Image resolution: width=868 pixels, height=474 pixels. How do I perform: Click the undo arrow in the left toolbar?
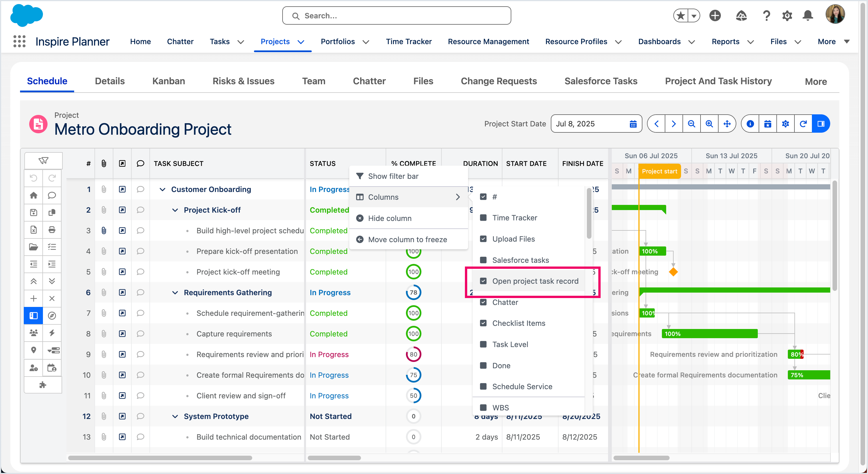34,178
